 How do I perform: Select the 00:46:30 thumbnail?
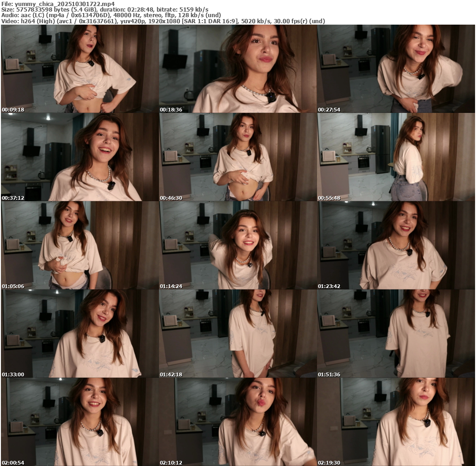pos(238,157)
